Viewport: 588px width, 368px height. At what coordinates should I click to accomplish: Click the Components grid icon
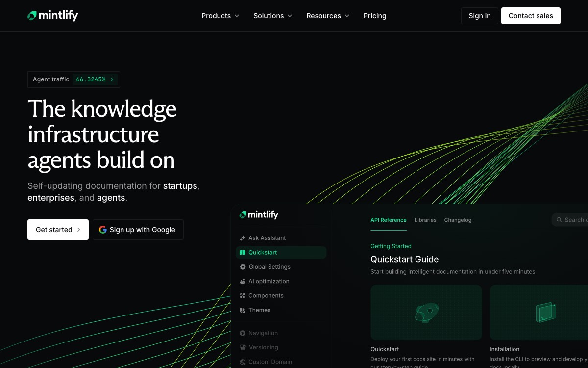[x=243, y=295]
